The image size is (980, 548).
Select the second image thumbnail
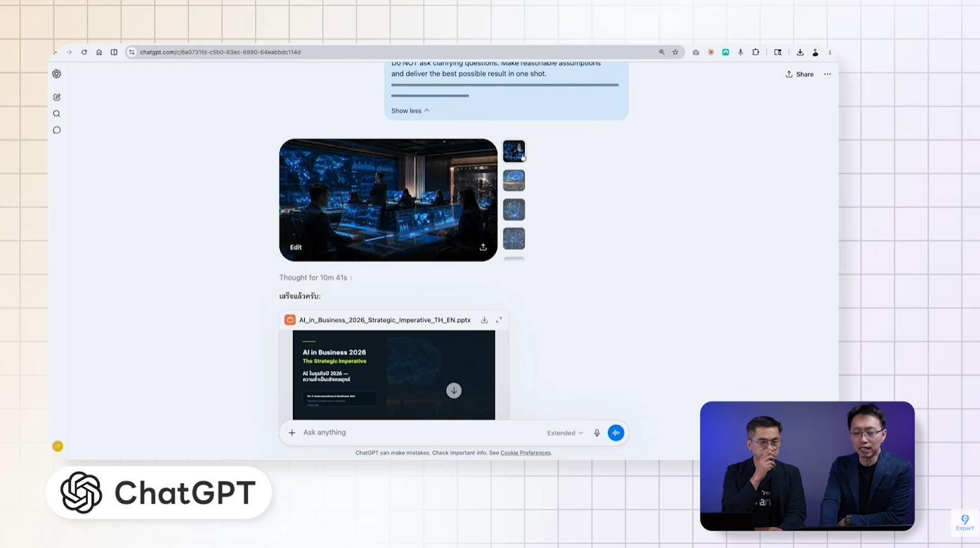click(514, 181)
